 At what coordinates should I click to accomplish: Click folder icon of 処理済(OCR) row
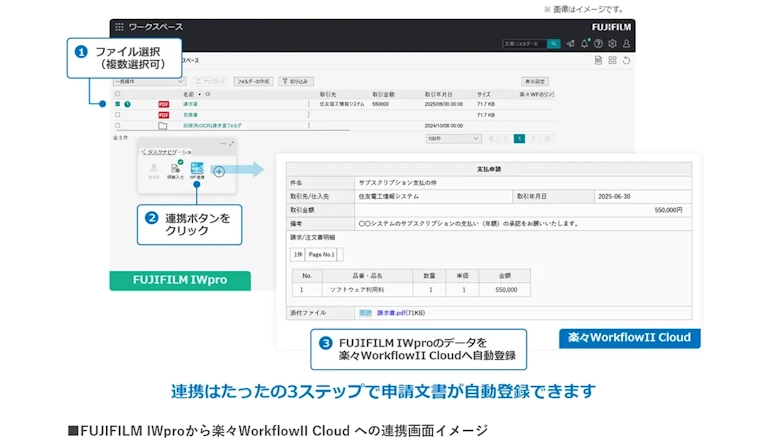tap(163, 126)
